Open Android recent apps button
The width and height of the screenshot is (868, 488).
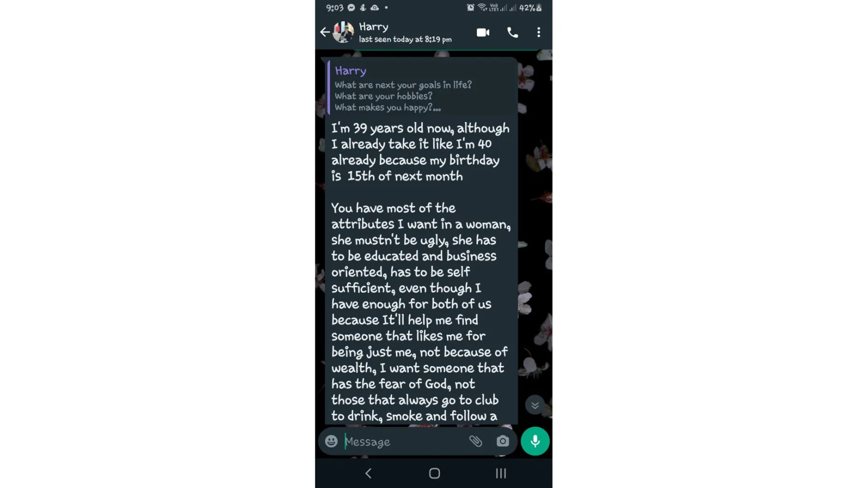point(501,473)
